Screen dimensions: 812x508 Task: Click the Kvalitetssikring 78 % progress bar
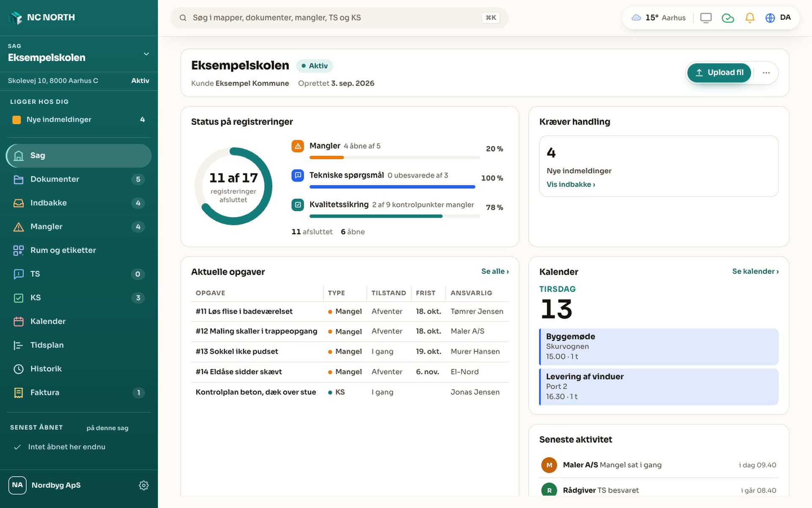click(395, 216)
